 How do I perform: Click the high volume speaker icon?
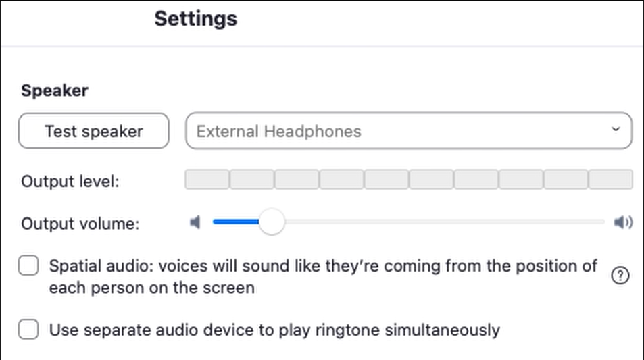pos(622,222)
